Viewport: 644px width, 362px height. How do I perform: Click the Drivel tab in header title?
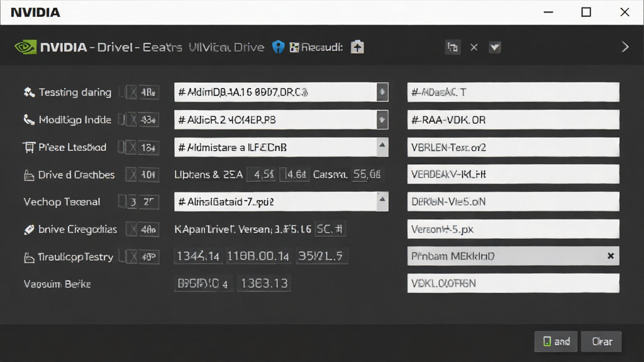(115, 47)
